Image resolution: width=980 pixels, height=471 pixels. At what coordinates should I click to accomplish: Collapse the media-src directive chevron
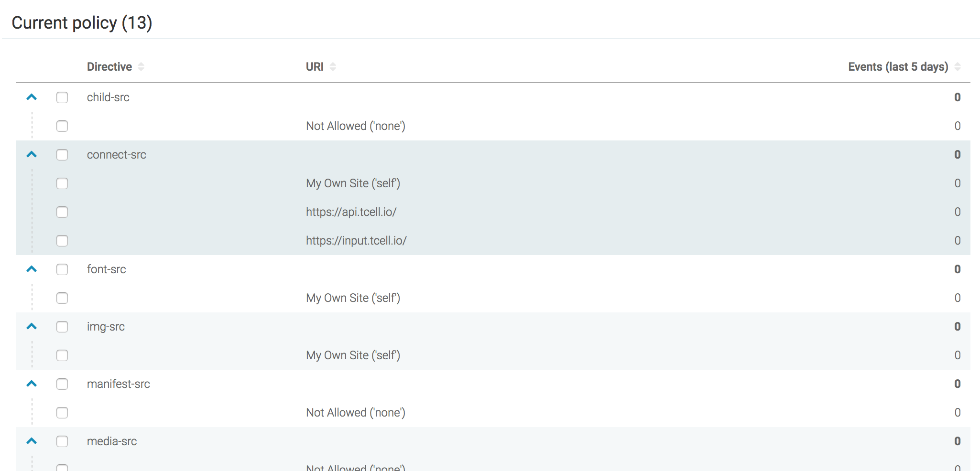click(32, 441)
